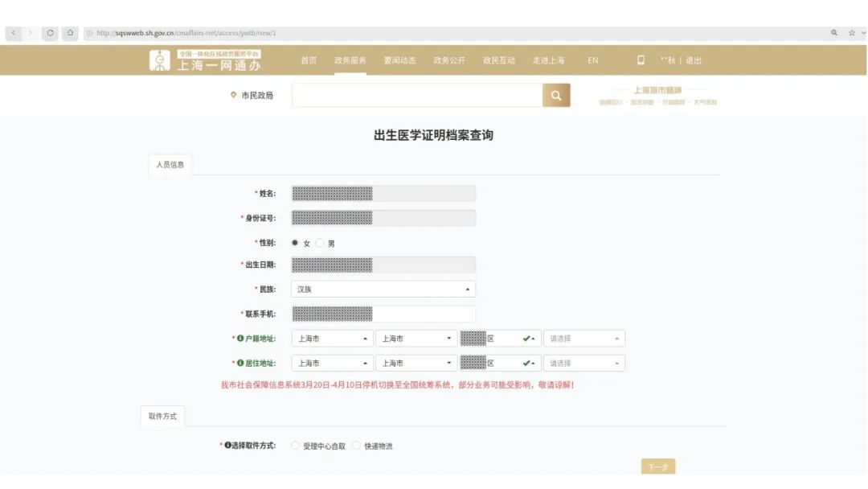Select the 女 gender radio button
Screen dimensions: 868x489
tap(295, 243)
